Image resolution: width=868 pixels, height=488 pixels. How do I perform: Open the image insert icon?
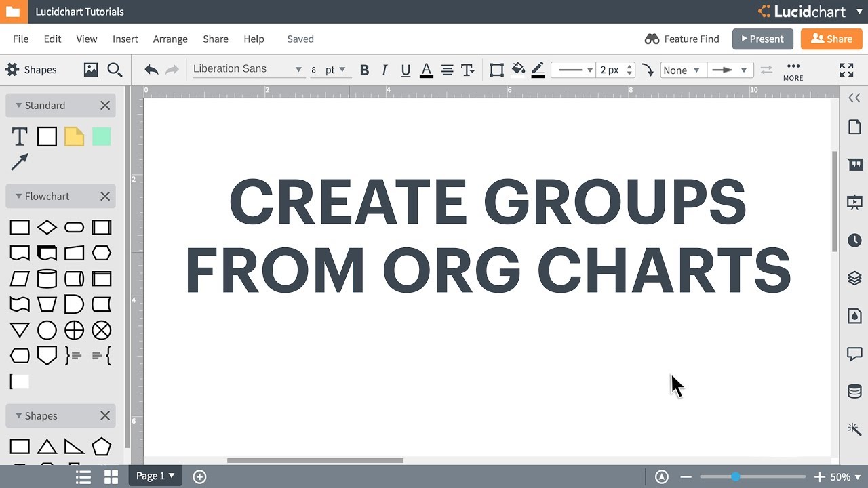(x=91, y=69)
